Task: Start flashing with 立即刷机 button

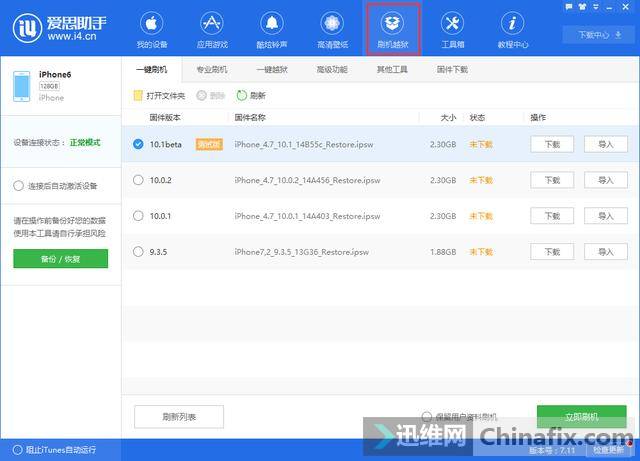Action: click(x=582, y=416)
